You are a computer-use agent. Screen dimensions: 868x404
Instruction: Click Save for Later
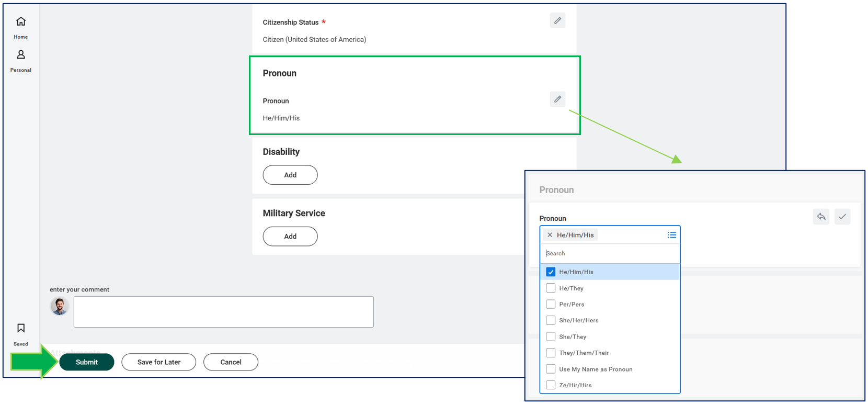click(159, 362)
